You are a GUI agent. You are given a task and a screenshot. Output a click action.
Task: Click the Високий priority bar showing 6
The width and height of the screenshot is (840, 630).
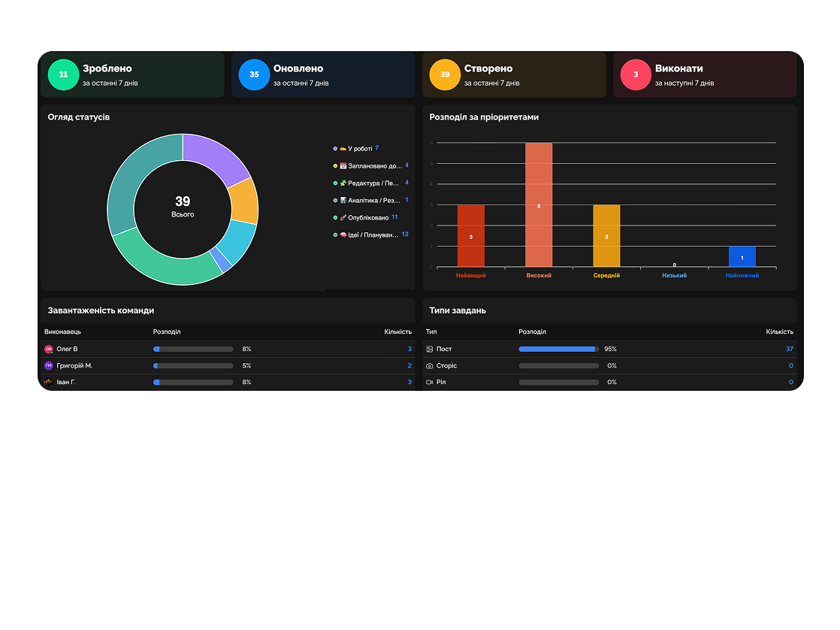pos(539,204)
